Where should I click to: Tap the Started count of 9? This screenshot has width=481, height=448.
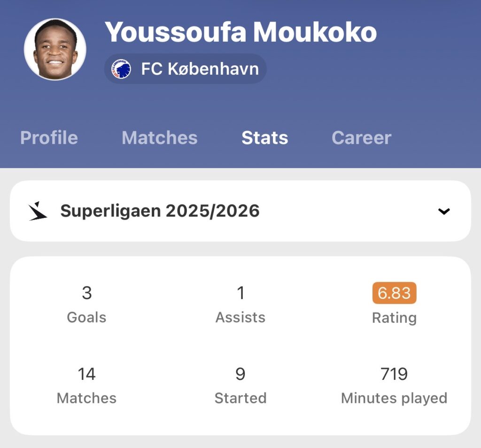[240, 374]
